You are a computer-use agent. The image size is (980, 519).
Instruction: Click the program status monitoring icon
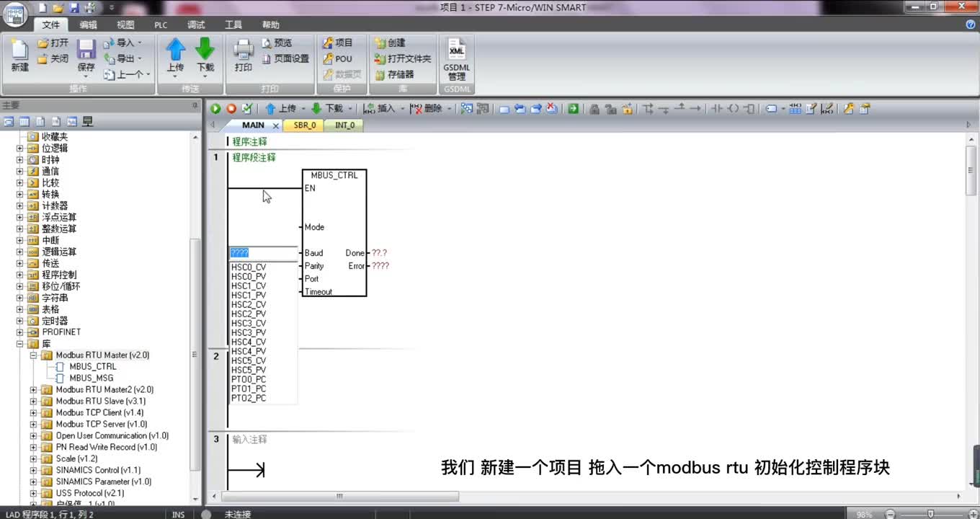coord(467,109)
